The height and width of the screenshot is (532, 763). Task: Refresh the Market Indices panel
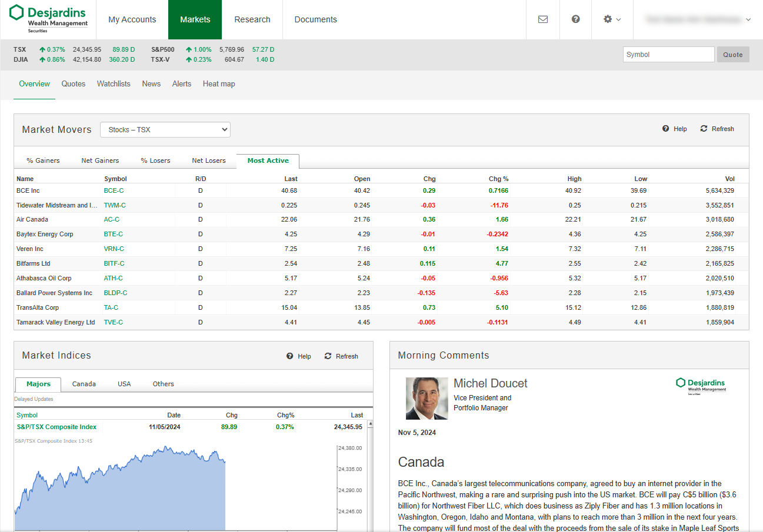[341, 356]
